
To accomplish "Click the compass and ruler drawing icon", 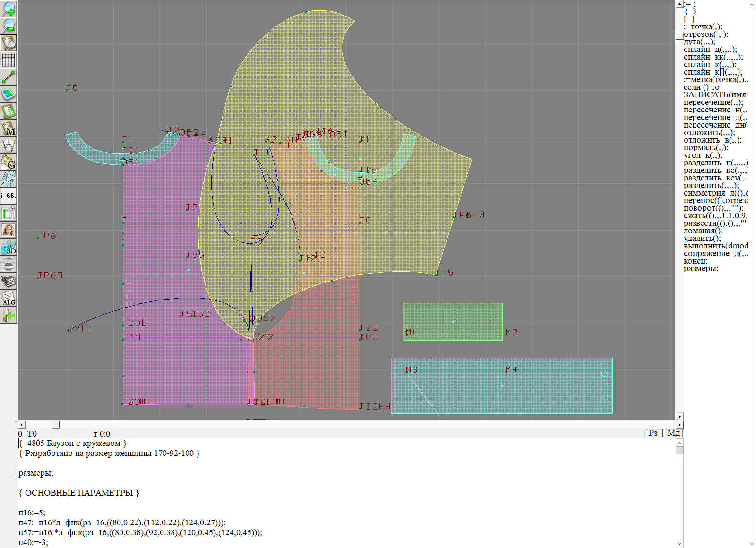I will [9, 145].
